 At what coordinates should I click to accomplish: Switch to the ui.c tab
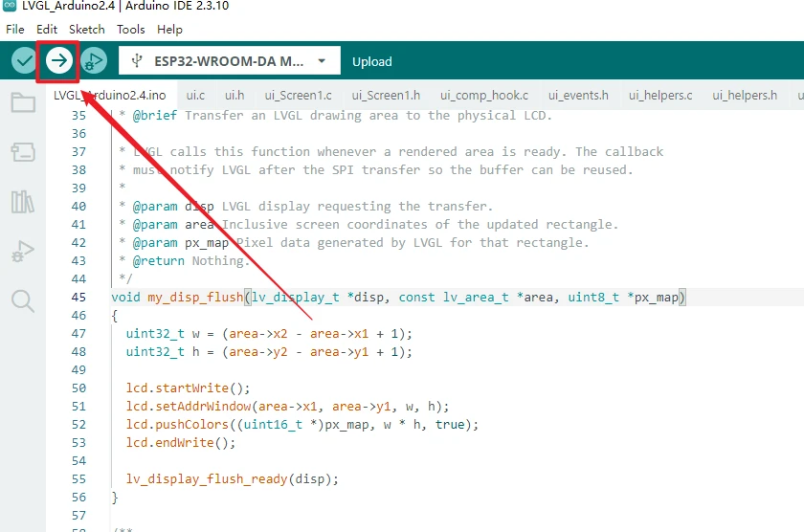pos(195,96)
